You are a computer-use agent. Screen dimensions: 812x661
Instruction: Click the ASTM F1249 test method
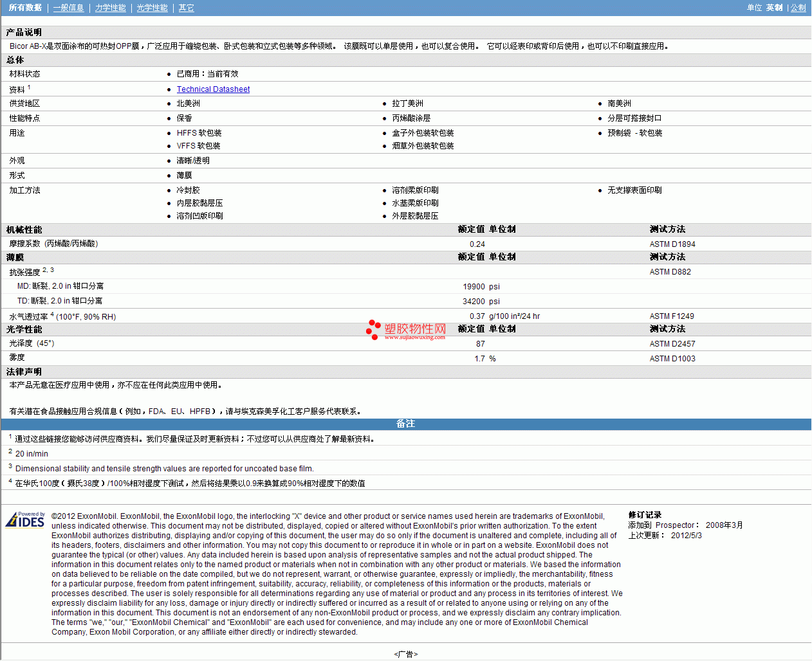672,316
